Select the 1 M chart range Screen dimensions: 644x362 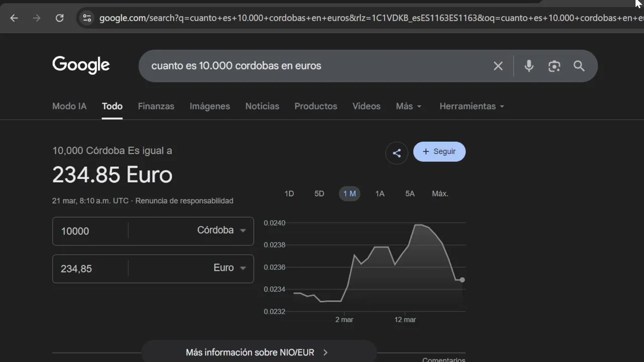350,194
